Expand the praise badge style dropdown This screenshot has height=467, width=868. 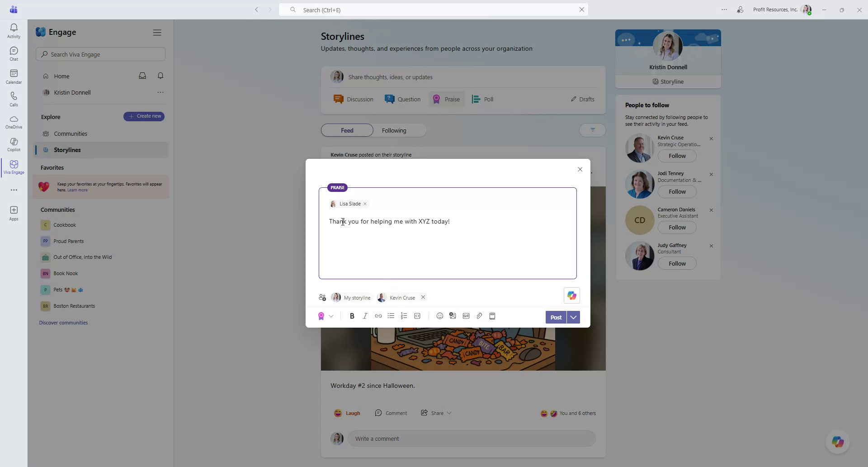(331, 316)
